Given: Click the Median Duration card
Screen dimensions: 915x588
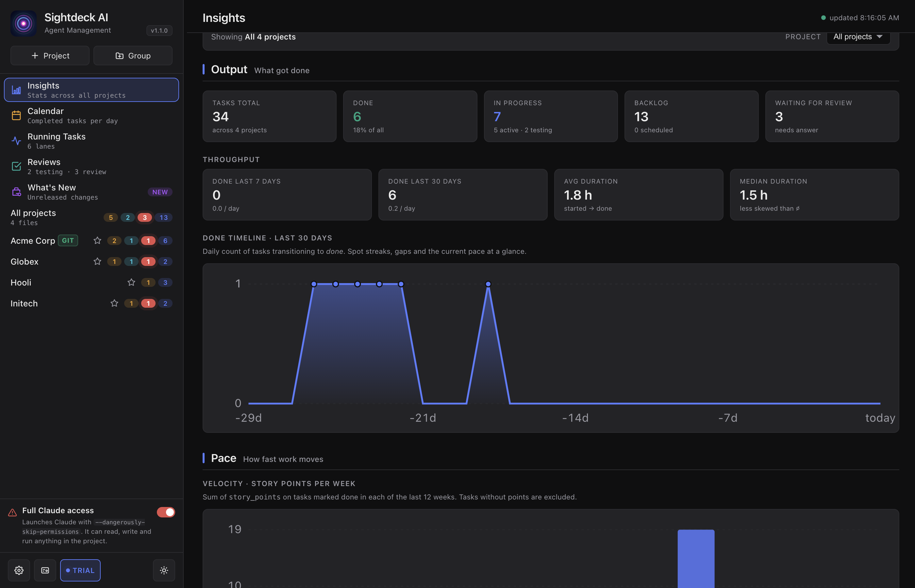Looking at the screenshot, I should point(815,195).
